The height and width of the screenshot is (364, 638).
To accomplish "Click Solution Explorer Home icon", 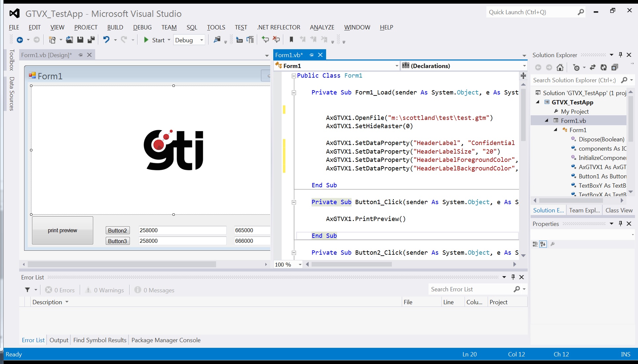I will pos(560,67).
